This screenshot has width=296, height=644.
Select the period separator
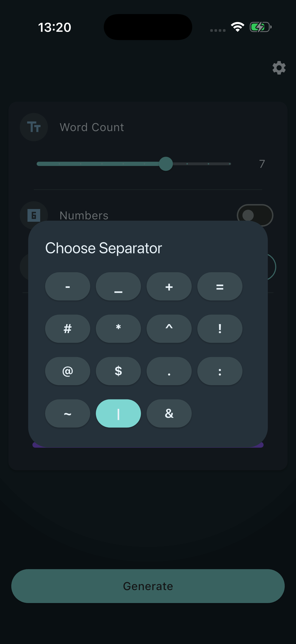[169, 371]
